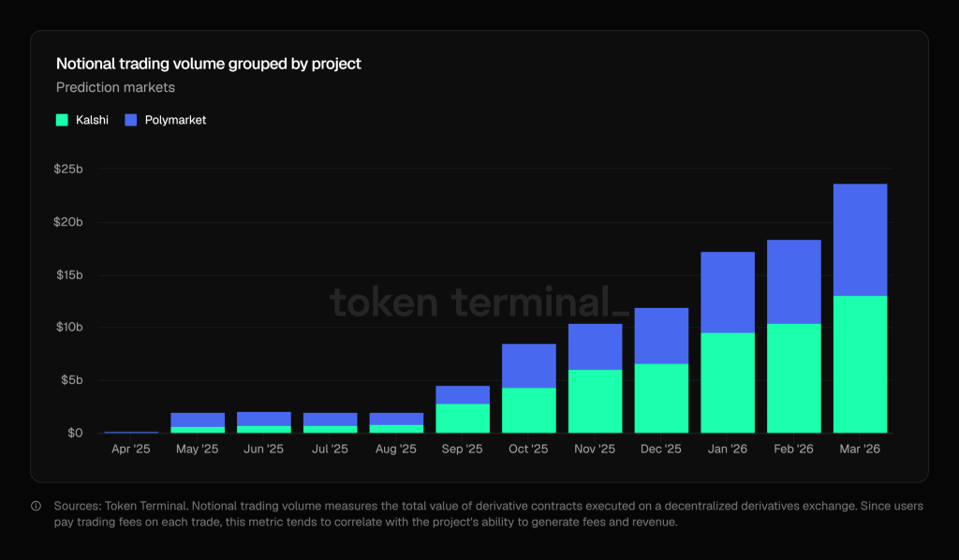Select the green Kalshi bar for Mar '26

pos(860,364)
